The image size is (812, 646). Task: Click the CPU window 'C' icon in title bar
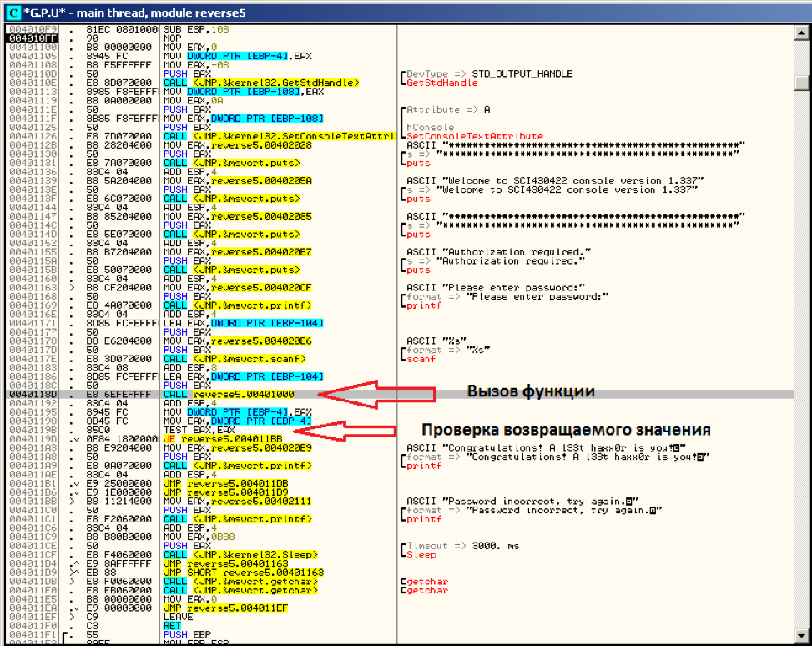[x=13, y=13]
